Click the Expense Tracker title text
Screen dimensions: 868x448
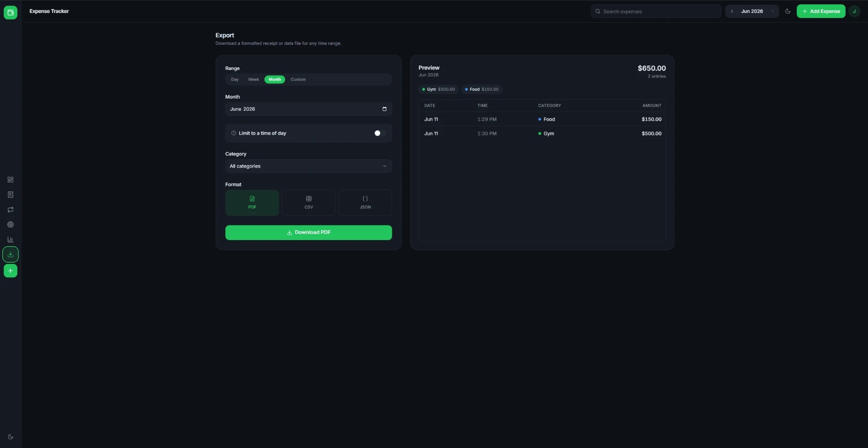tap(49, 11)
